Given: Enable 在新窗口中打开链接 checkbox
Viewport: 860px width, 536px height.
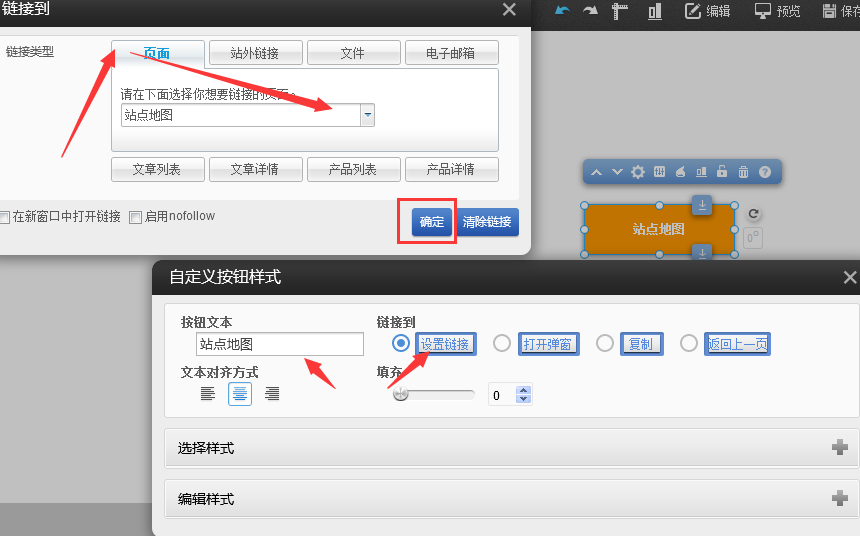Looking at the screenshot, I should point(5,217).
